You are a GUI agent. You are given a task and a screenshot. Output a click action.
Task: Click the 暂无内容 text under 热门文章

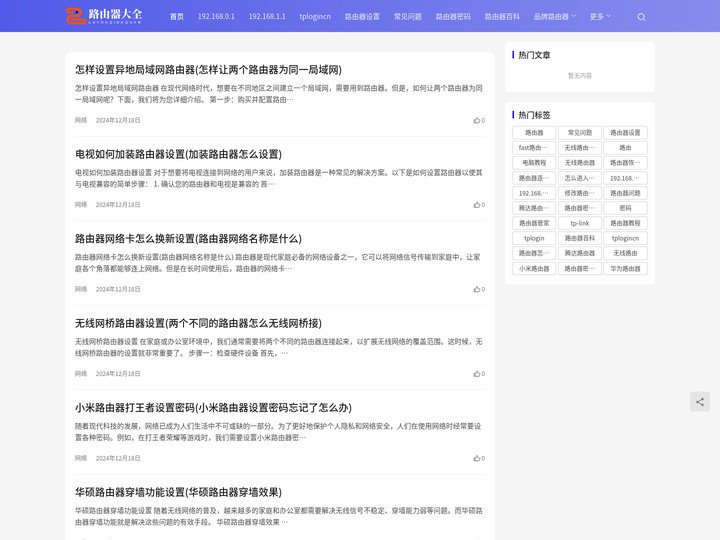click(x=579, y=76)
